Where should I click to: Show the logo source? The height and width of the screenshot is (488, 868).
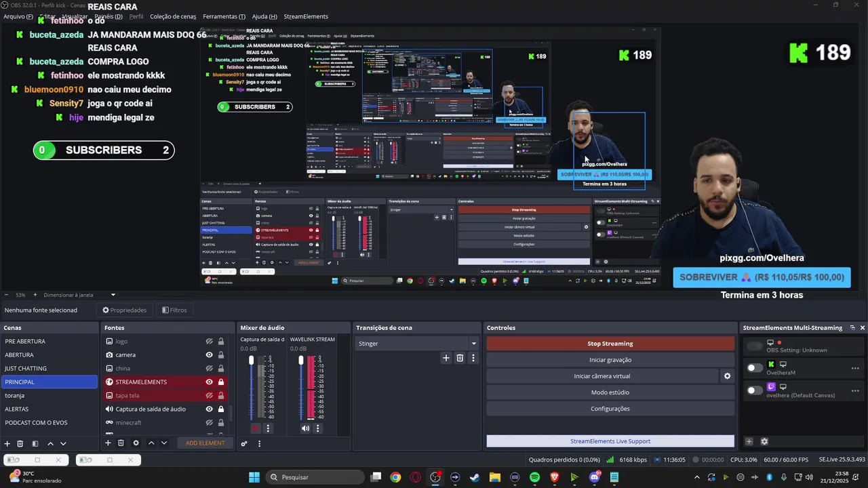tap(210, 342)
